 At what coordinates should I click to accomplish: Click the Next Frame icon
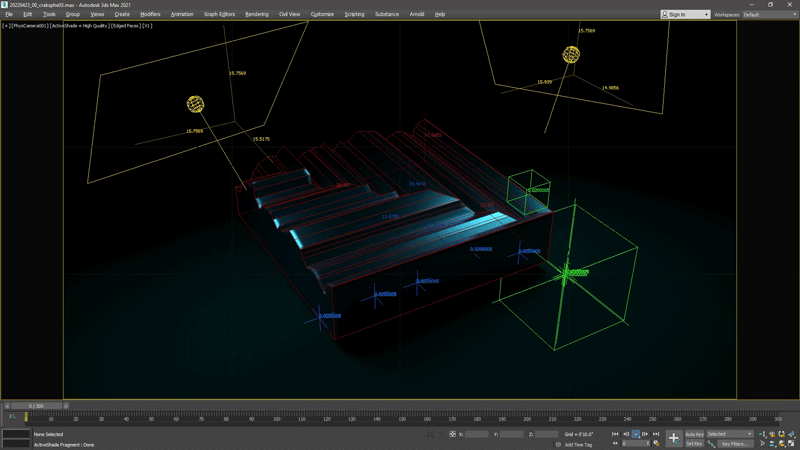pyautogui.click(x=646, y=434)
